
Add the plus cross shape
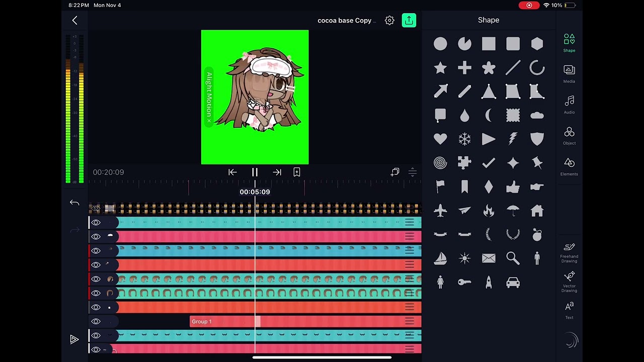tap(464, 68)
